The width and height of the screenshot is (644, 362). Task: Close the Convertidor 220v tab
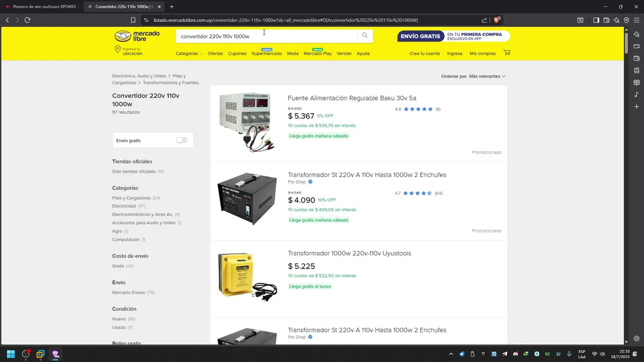tap(159, 7)
